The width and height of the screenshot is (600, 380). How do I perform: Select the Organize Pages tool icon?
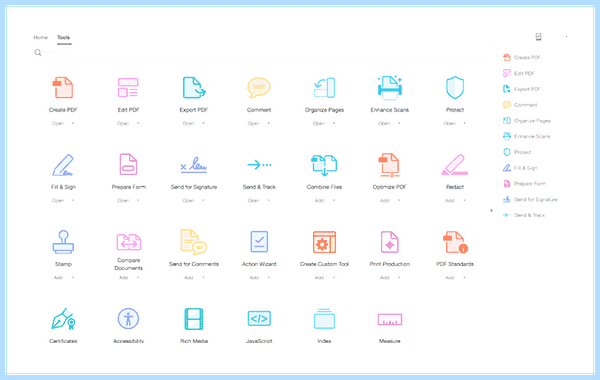324,88
